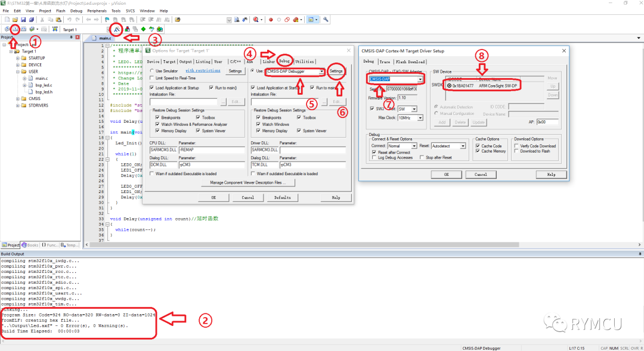Select the Use Simulator radio button
The height and width of the screenshot is (351, 644).
(151, 71)
